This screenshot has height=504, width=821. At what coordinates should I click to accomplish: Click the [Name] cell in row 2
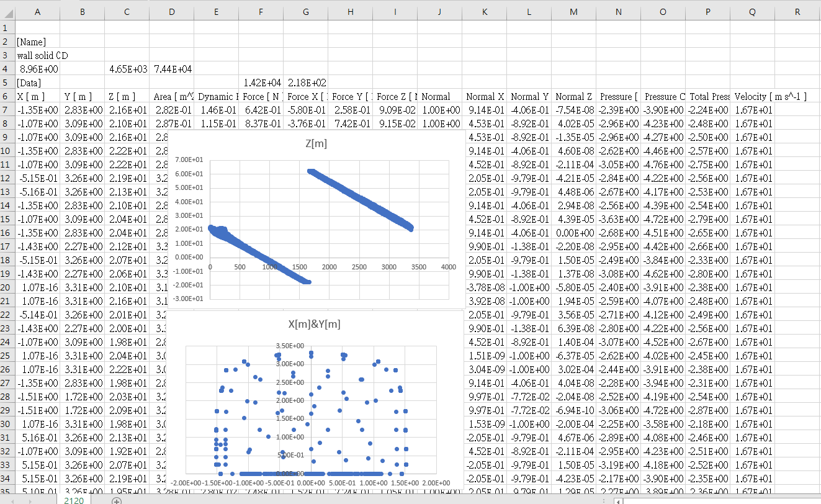31,42
